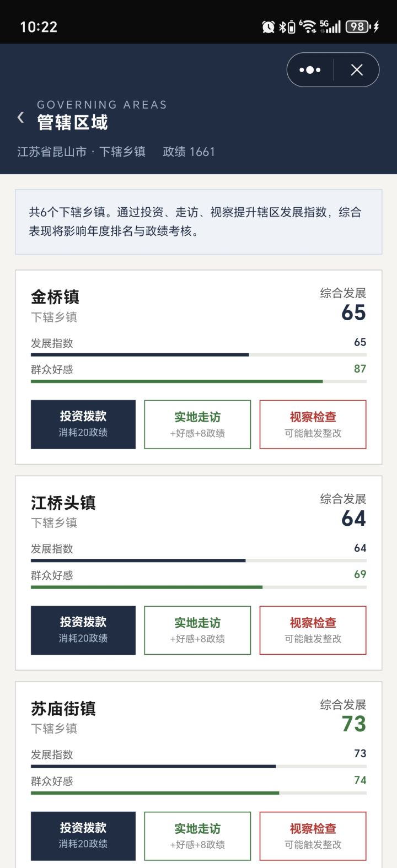397x868 pixels.
Task: Open the three-dot mini program menu
Action: (x=310, y=70)
